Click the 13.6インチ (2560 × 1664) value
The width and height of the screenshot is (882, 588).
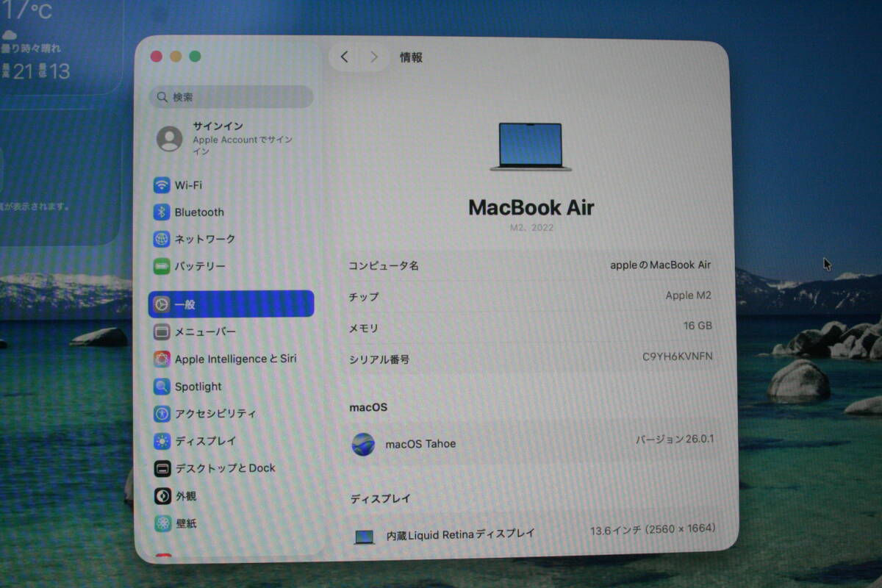coord(653,529)
